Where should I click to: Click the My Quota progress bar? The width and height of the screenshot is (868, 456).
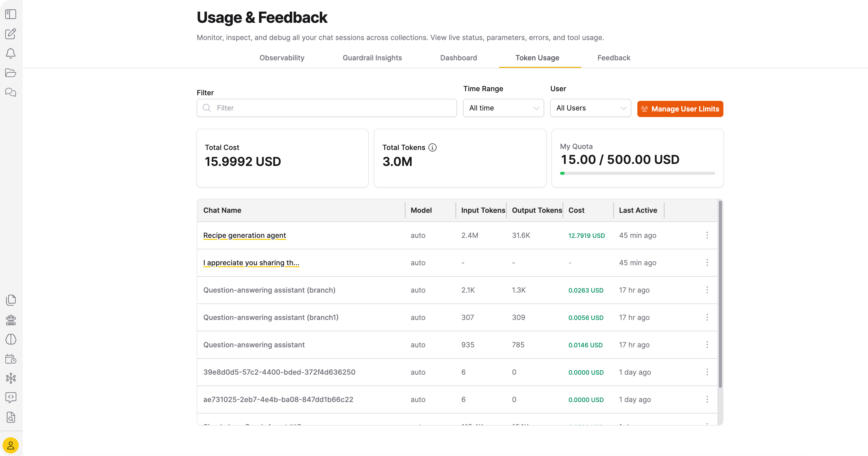(637, 173)
